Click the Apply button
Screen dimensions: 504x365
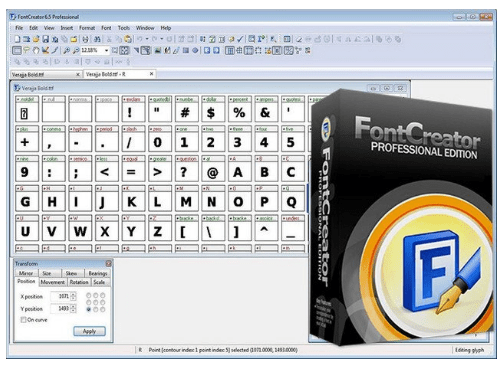click(x=89, y=331)
